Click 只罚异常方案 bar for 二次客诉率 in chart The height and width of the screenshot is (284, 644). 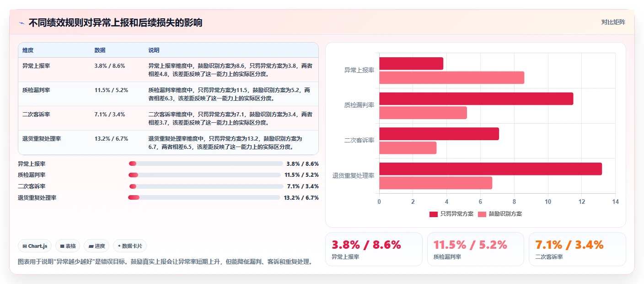pyautogui.click(x=439, y=134)
